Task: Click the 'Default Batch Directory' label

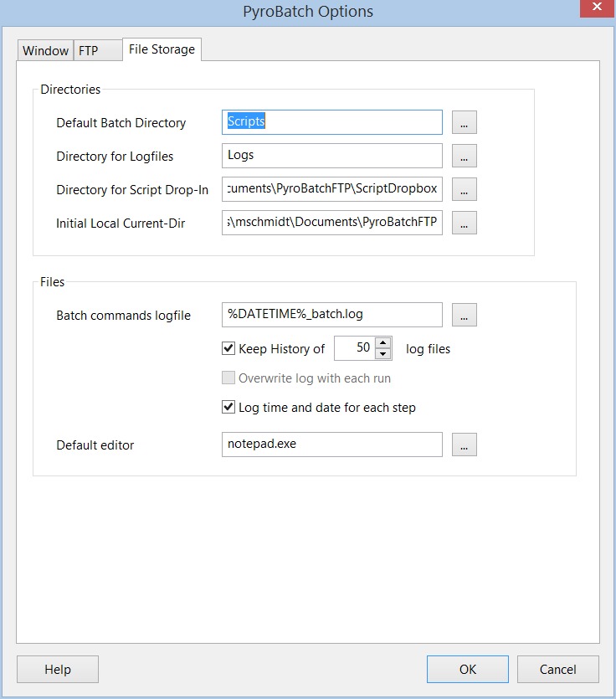Action: 121,123
